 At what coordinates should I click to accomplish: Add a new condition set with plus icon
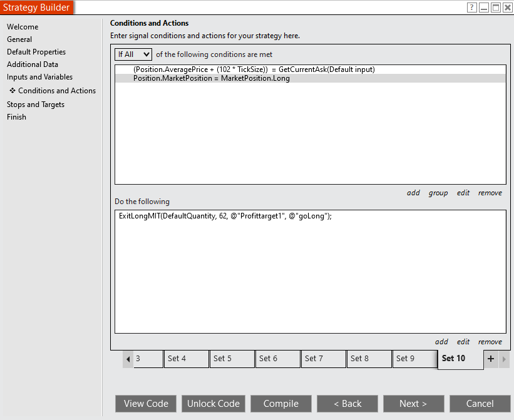pos(491,359)
